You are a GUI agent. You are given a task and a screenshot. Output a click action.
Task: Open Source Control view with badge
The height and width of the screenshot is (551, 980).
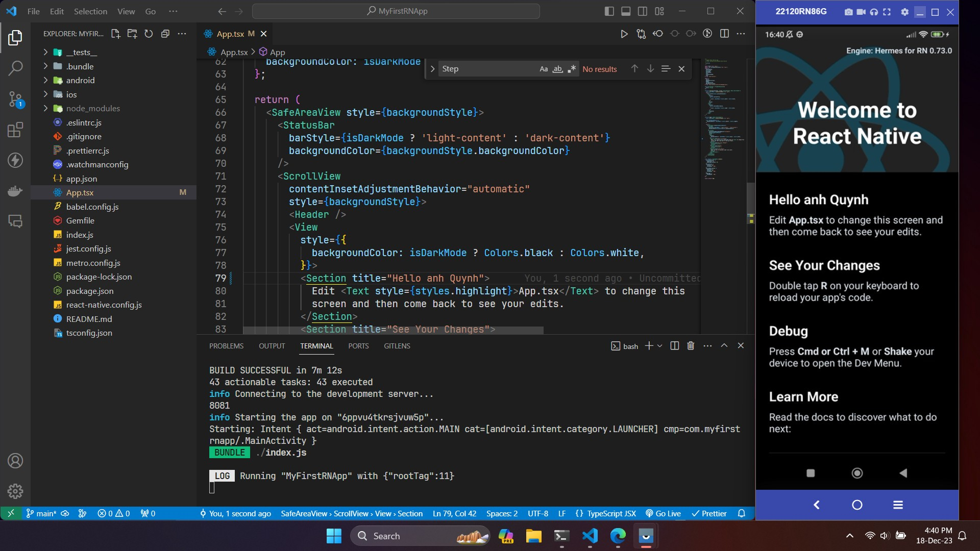(x=15, y=99)
